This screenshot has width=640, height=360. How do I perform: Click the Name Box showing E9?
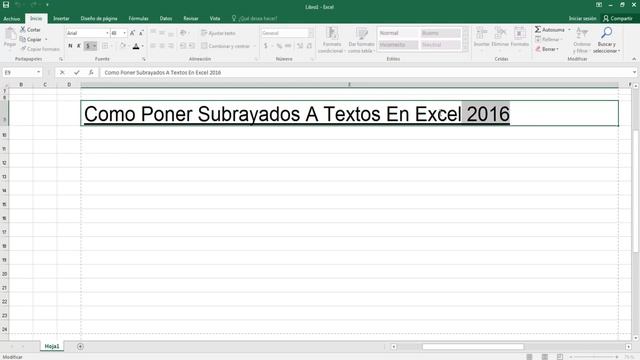click(x=22, y=72)
